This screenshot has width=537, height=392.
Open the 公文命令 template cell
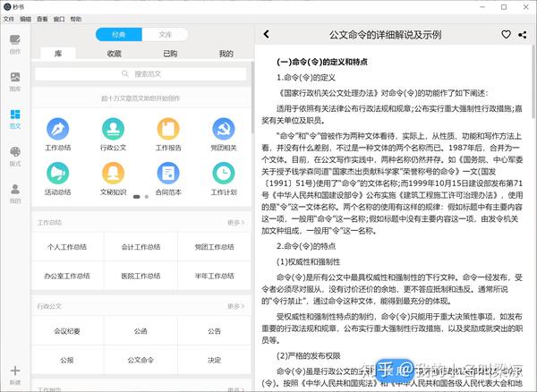tap(141, 360)
